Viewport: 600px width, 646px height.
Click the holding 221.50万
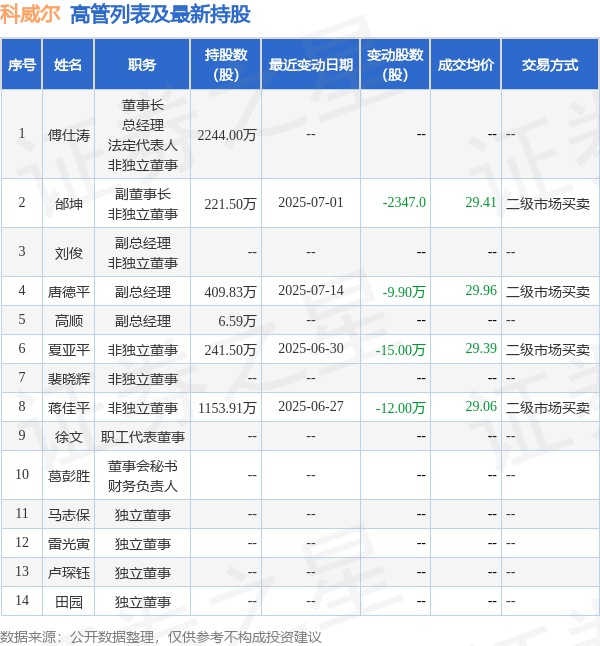230,204
